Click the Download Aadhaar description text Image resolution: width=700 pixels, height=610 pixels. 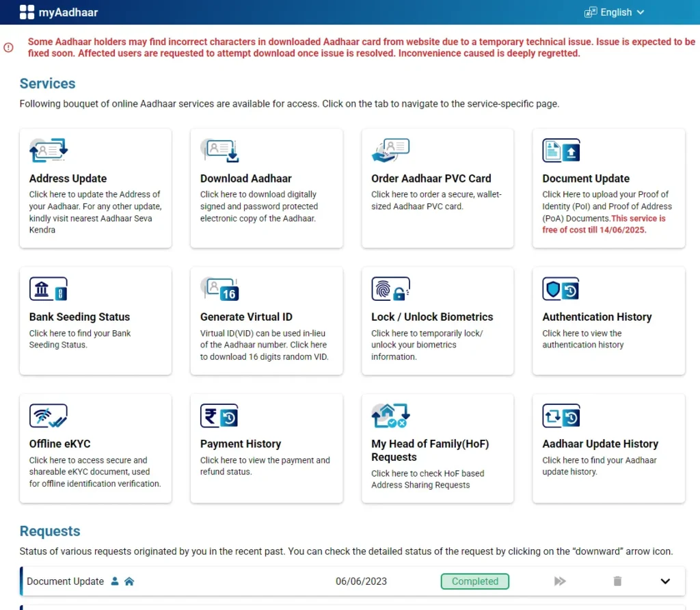coord(259,207)
